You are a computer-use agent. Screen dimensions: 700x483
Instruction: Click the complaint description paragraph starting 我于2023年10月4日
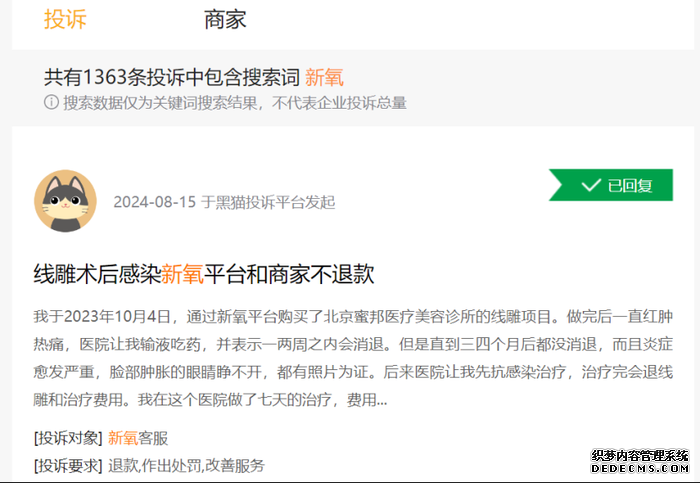[353, 358]
